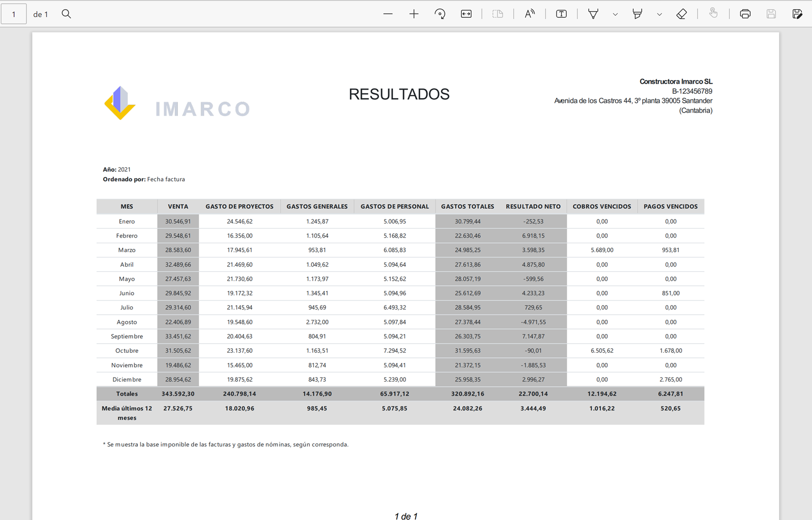The width and height of the screenshot is (812, 520).
Task: Click the Save As icon with the pencil
Action: pyautogui.click(x=797, y=14)
